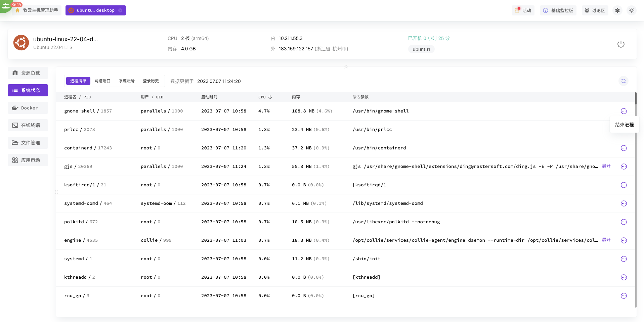Click the collie / 999 user cell
This screenshot has width=644, height=322.
pos(156,240)
